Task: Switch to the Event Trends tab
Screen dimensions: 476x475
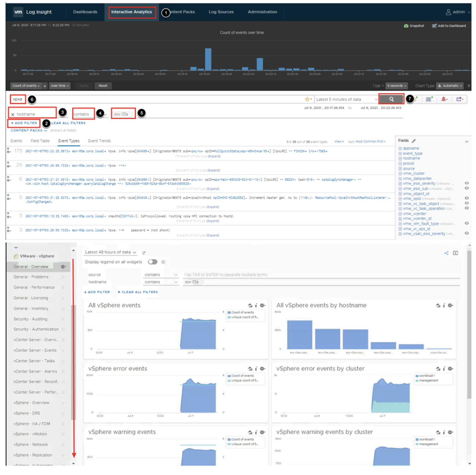Action: (99, 141)
